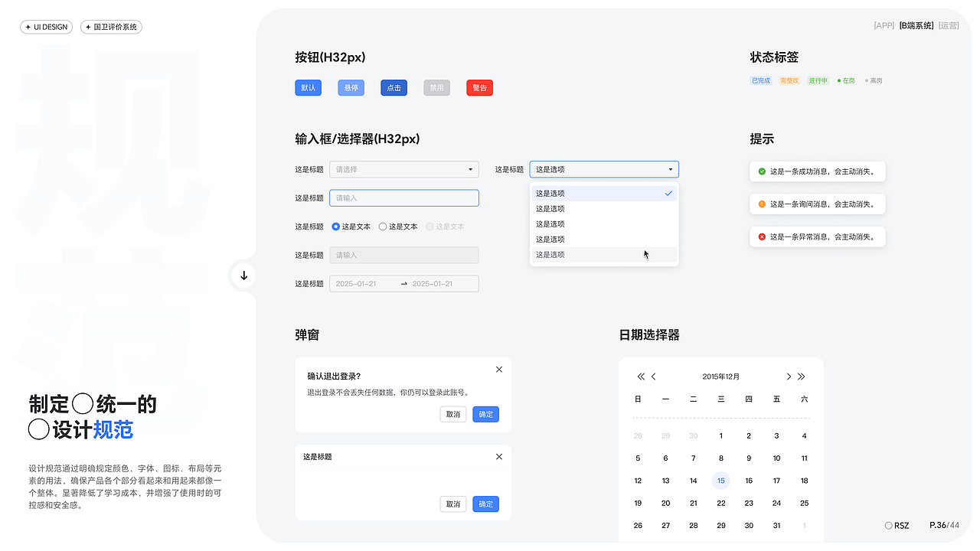Image resolution: width=980 pixels, height=551 pixels.
Task: Switch to the [运营] tab
Action: pyautogui.click(x=949, y=25)
